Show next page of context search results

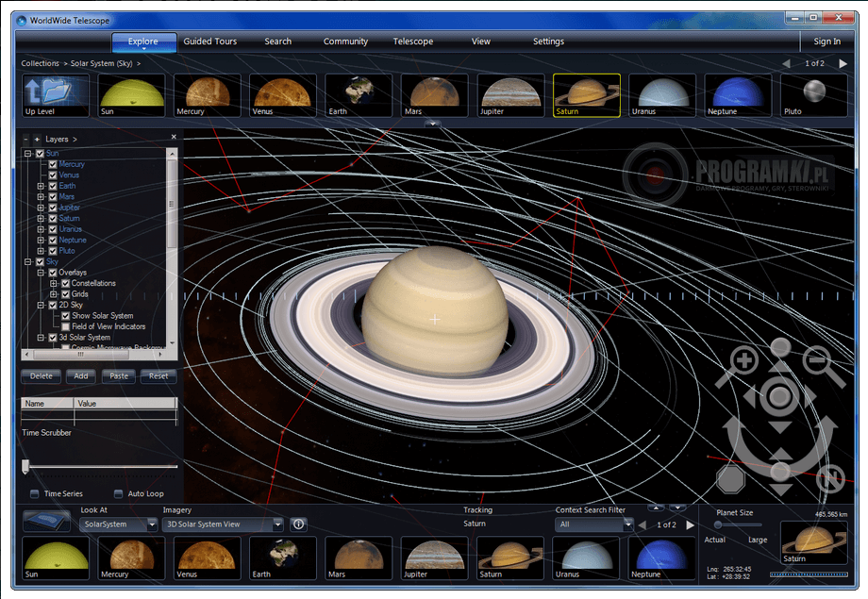690,524
